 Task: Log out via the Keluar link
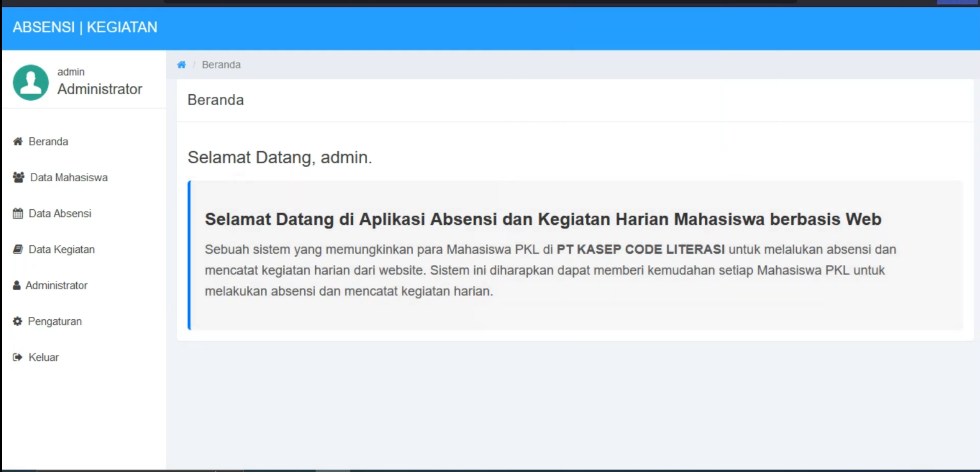click(44, 357)
